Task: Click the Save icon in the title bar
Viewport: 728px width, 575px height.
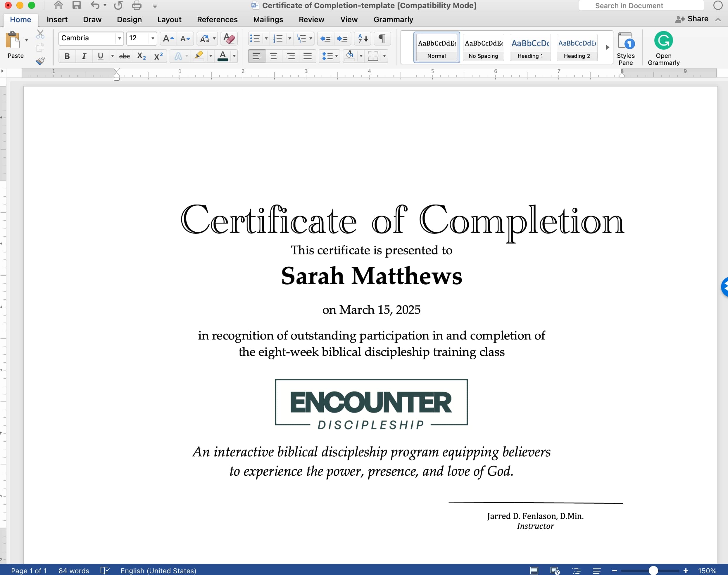Action: tap(77, 5)
